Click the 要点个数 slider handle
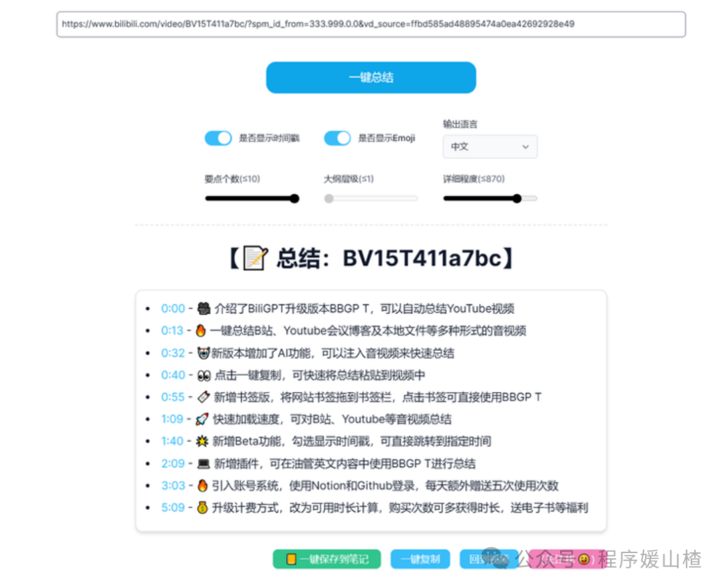Image resolution: width=725 pixels, height=588 pixels. [x=295, y=199]
